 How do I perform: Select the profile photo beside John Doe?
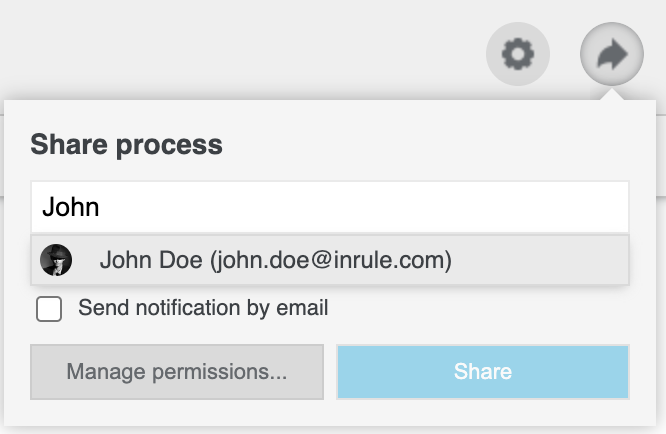point(56,261)
